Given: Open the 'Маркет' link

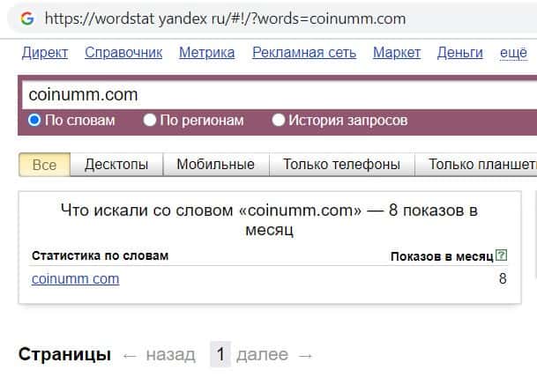Looking at the screenshot, I should tap(397, 53).
